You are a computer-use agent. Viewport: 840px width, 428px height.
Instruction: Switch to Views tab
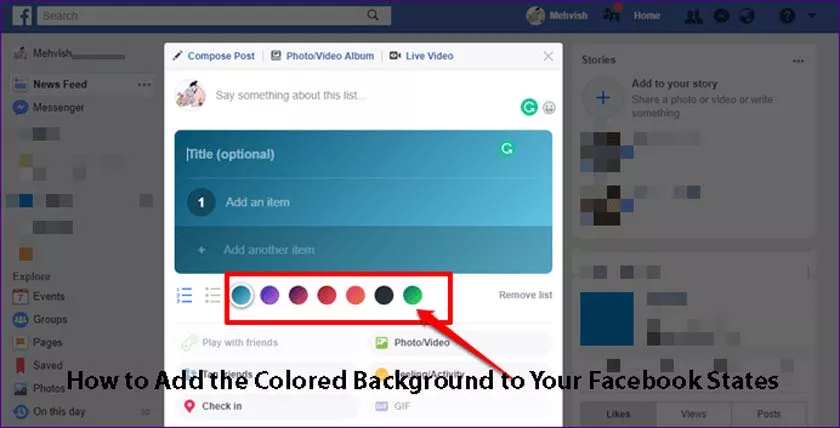click(x=694, y=414)
